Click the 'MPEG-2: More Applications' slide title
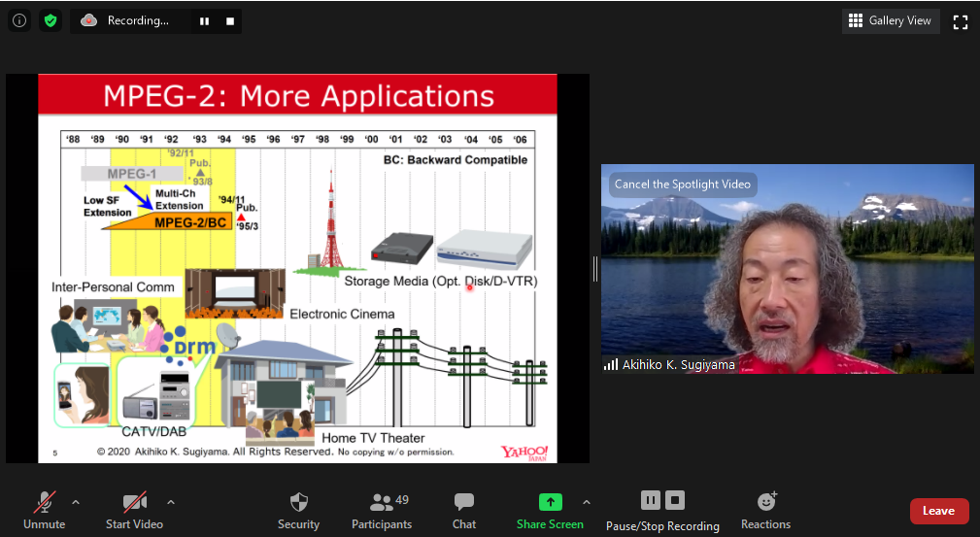This screenshot has width=980, height=537. tap(298, 96)
